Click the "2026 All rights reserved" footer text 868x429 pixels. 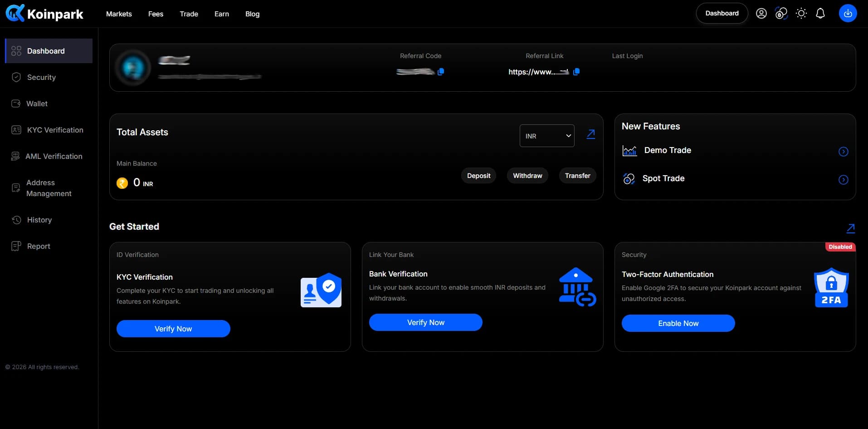click(x=42, y=367)
